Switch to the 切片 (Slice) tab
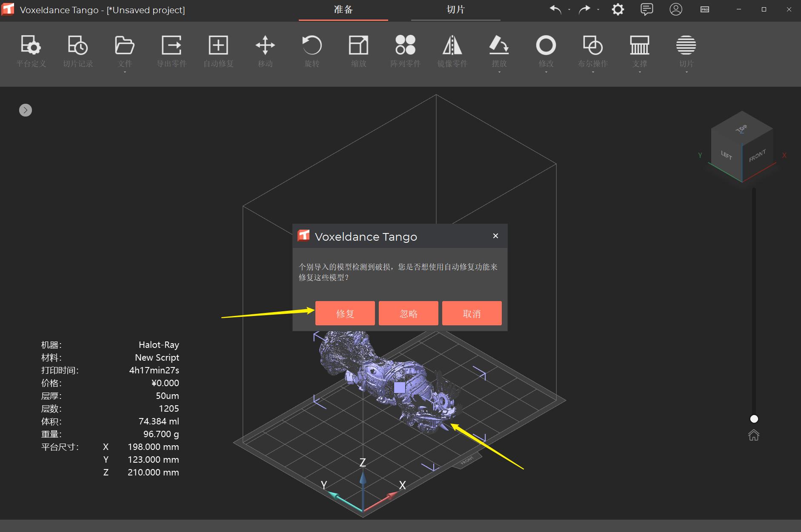Image resolution: width=801 pixels, height=532 pixels. coord(455,9)
